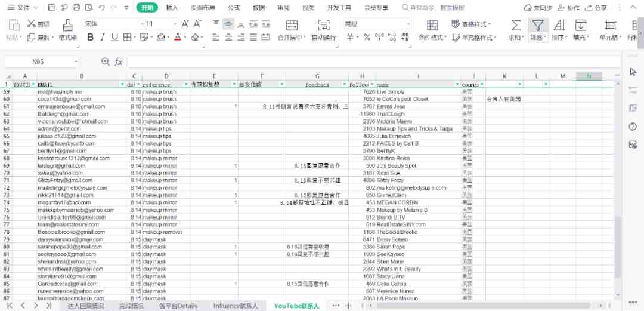The height and width of the screenshot is (311, 644).
Task: Switch to the Influence联系人 sheet tab
Action: coord(236,306)
